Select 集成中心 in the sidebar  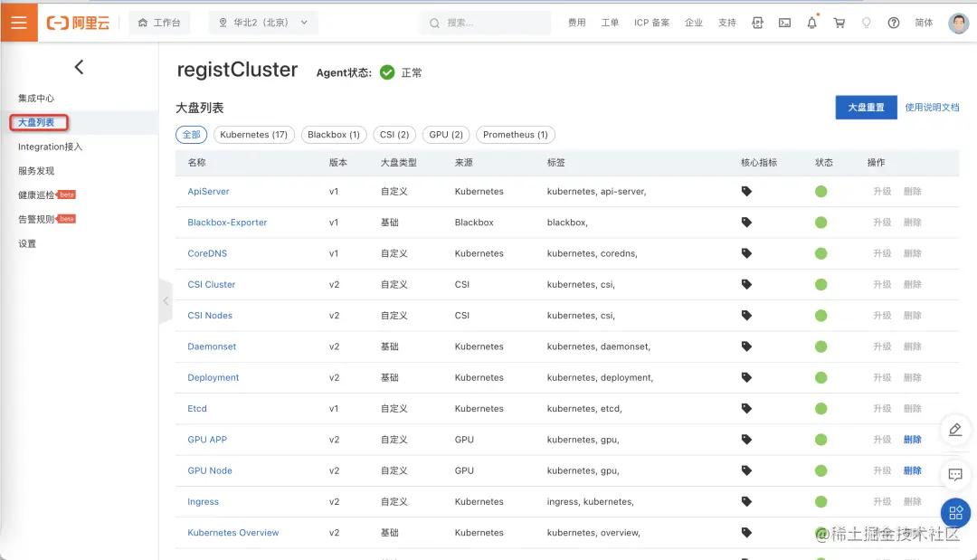pos(36,99)
